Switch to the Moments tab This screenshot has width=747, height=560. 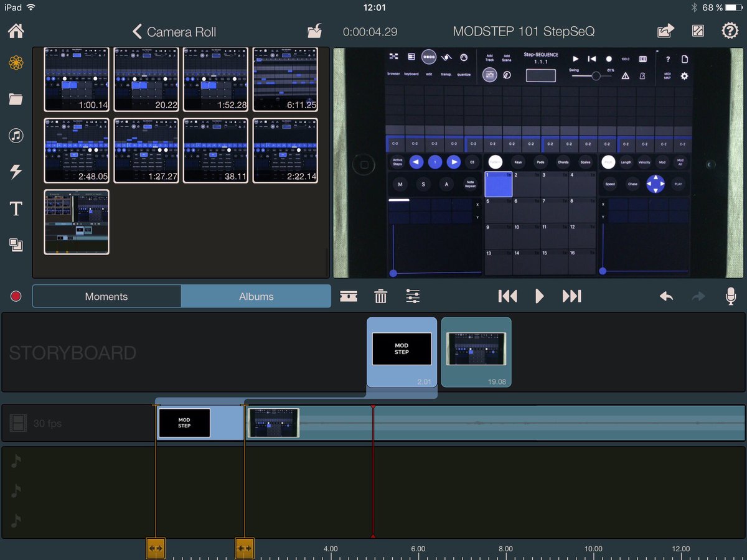click(106, 297)
